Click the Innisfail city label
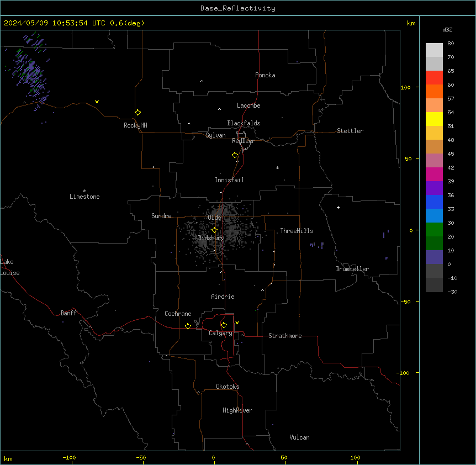Screen dimensions: 476x465 pos(229,180)
